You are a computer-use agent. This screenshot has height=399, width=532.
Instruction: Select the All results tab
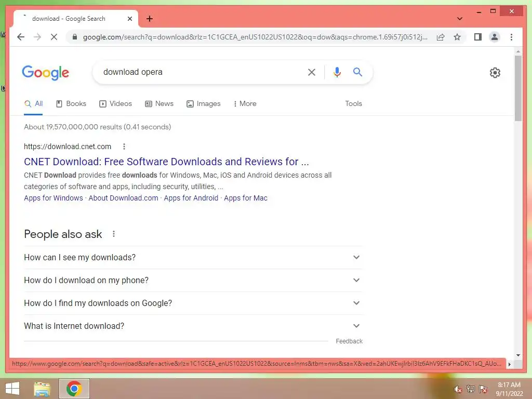click(x=33, y=104)
